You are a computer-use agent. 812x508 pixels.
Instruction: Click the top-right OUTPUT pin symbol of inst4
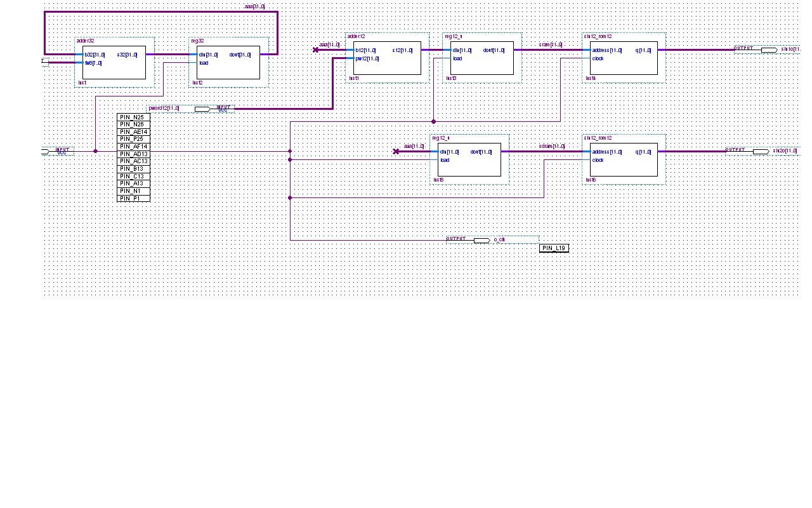(x=769, y=50)
